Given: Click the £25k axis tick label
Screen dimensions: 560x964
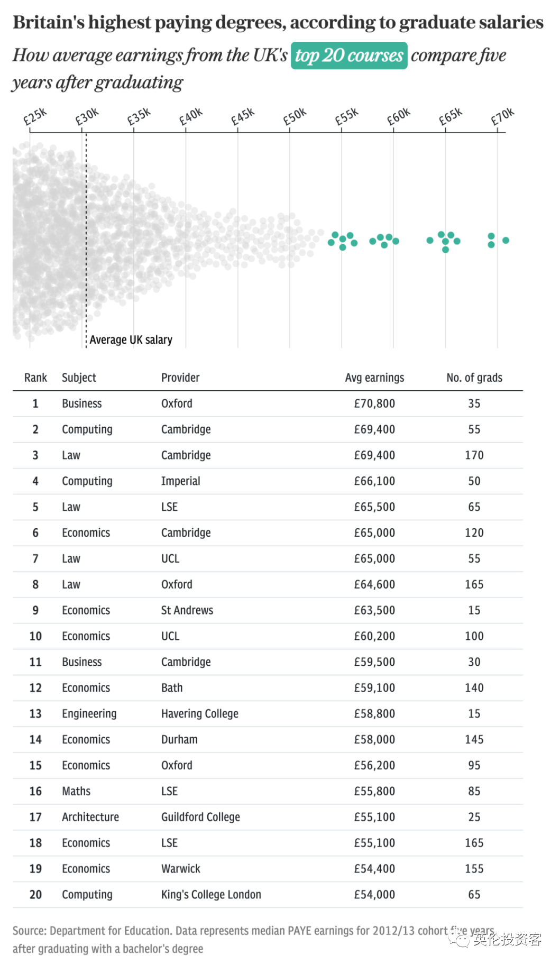Looking at the screenshot, I should click(35, 117).
